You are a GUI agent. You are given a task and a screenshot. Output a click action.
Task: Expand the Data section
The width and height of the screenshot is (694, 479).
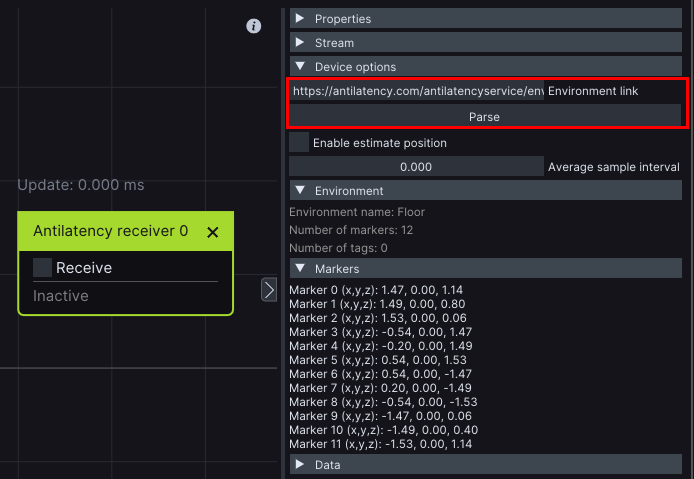click(300, 465)
